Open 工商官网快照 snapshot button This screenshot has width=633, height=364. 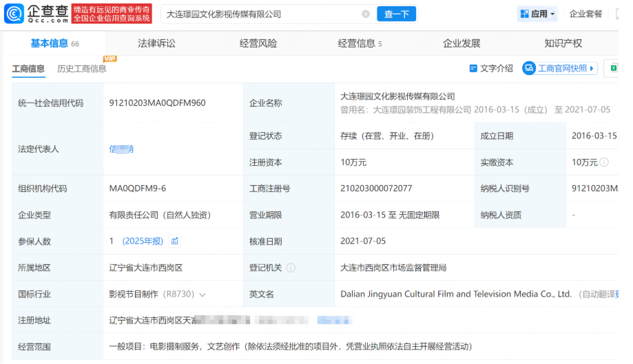pos(559,68)
